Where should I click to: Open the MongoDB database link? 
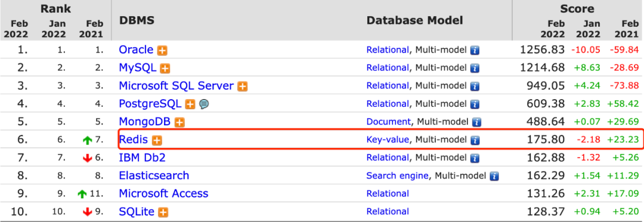tap(144, 122)
